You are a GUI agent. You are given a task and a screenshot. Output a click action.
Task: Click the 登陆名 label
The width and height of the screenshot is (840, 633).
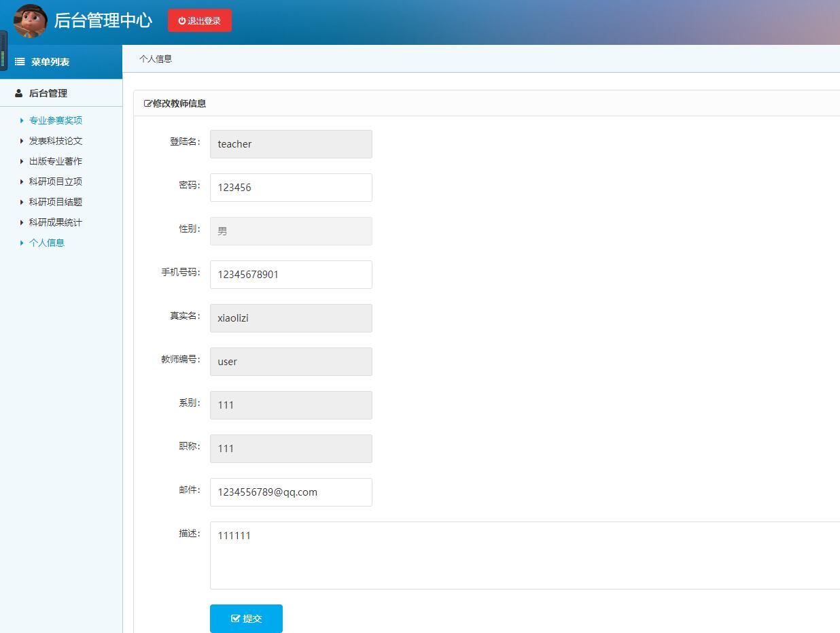185,141
